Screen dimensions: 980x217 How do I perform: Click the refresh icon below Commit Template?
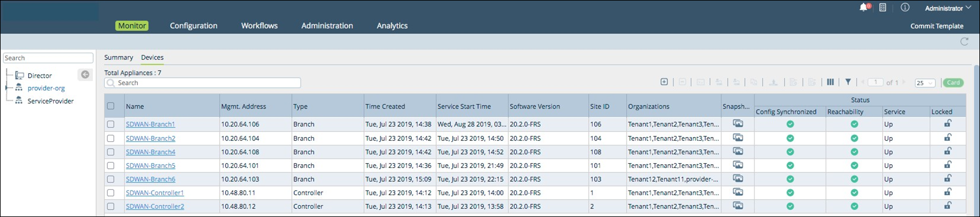pyautogui.click(x=964, y=41)
